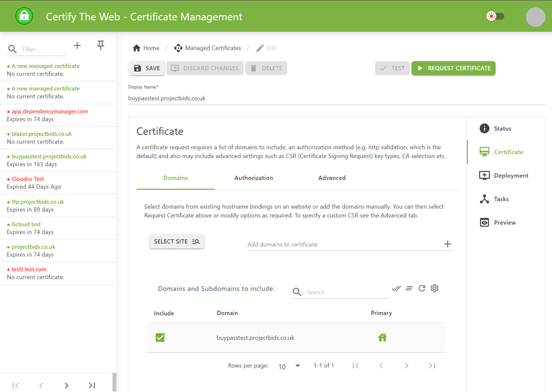The width and height of the screenshot is (552, 392).
Task: Refresh the domains list
Action: [422, 288]
